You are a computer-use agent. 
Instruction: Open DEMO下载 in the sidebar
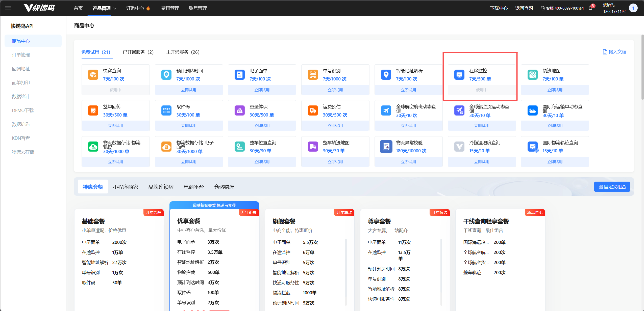tap(23, 110)
